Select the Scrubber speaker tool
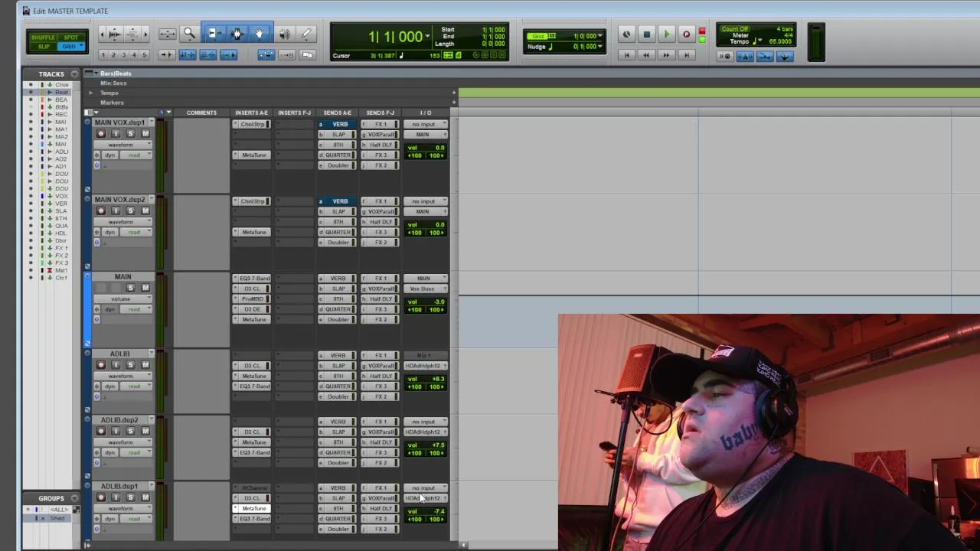The image size is (980, 551). click(284, 34)
